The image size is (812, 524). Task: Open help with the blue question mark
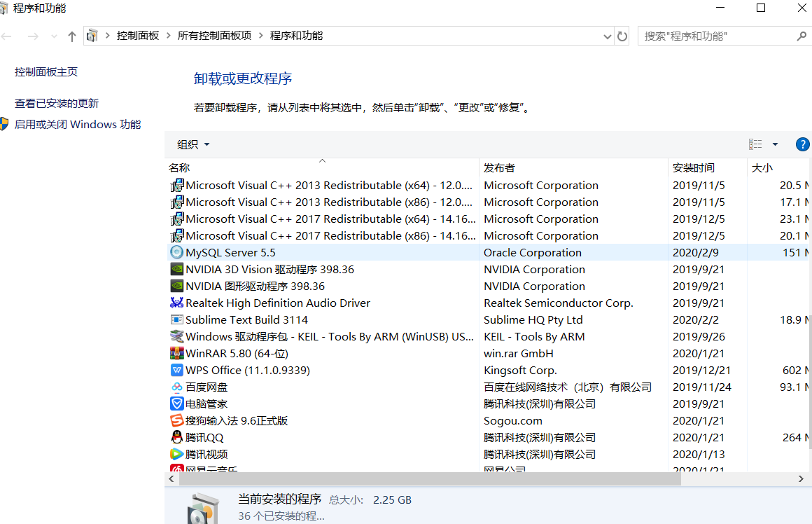pos(802,144)
